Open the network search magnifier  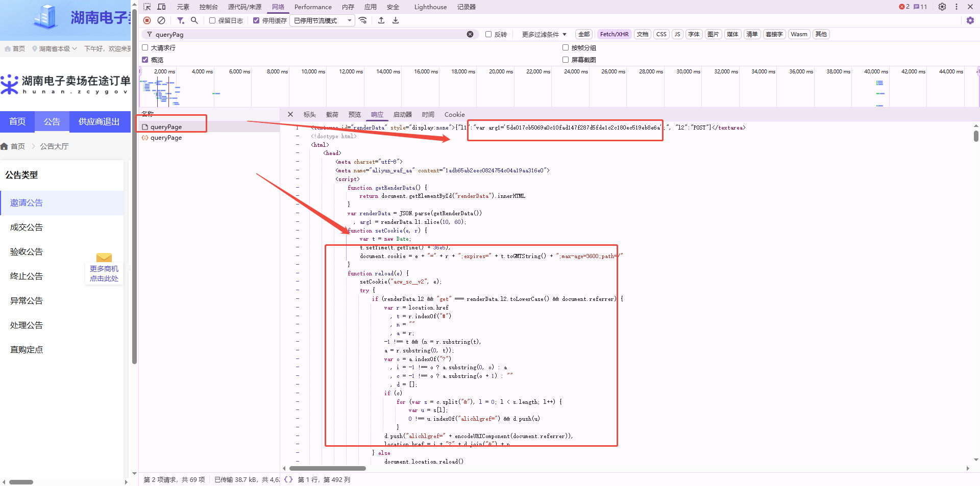[194, 20]
